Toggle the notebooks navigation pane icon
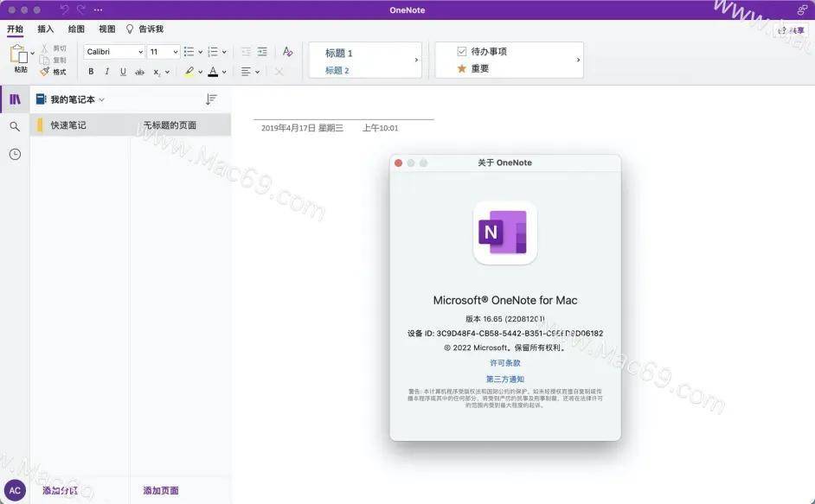 15,99
